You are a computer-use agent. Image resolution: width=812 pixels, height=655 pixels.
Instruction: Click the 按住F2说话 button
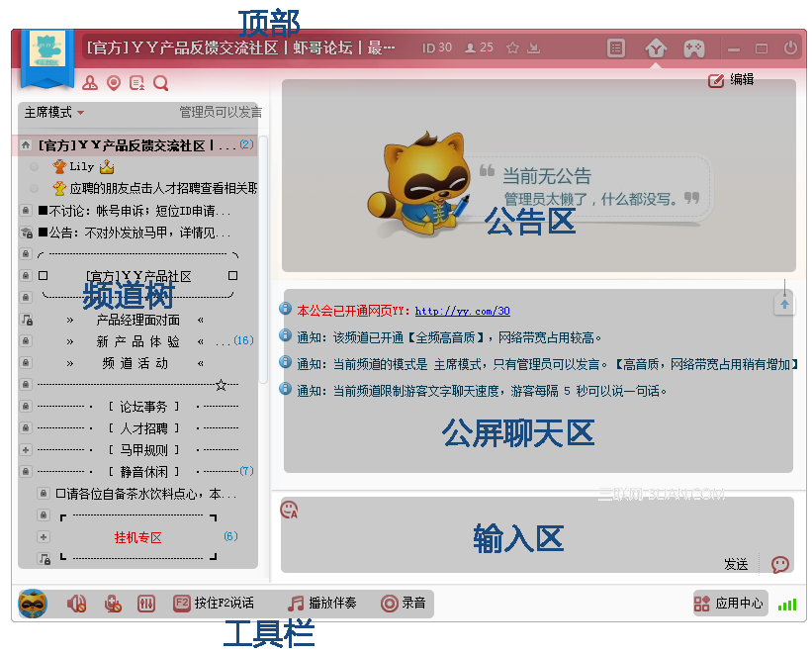[214, 604]
